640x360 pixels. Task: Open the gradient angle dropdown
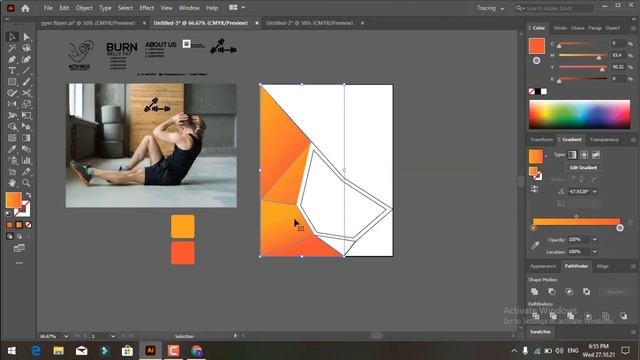pyautogui.click(x=595, y=191)
